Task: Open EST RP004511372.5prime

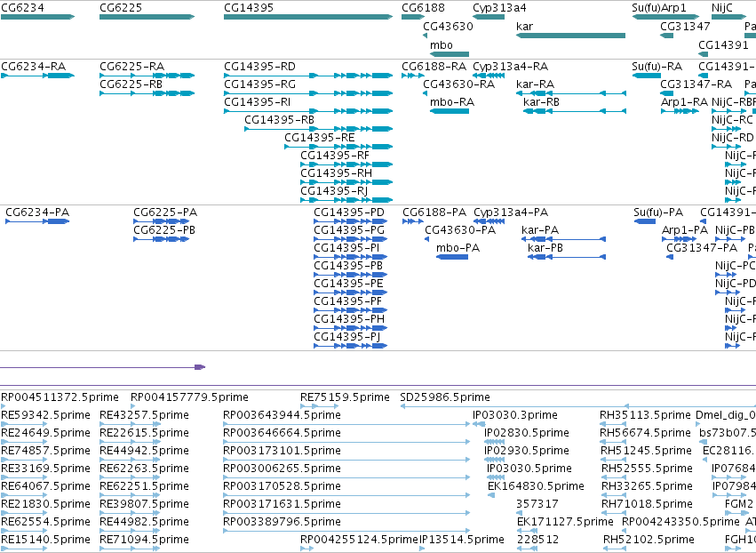Action: [x=60, y=397]
